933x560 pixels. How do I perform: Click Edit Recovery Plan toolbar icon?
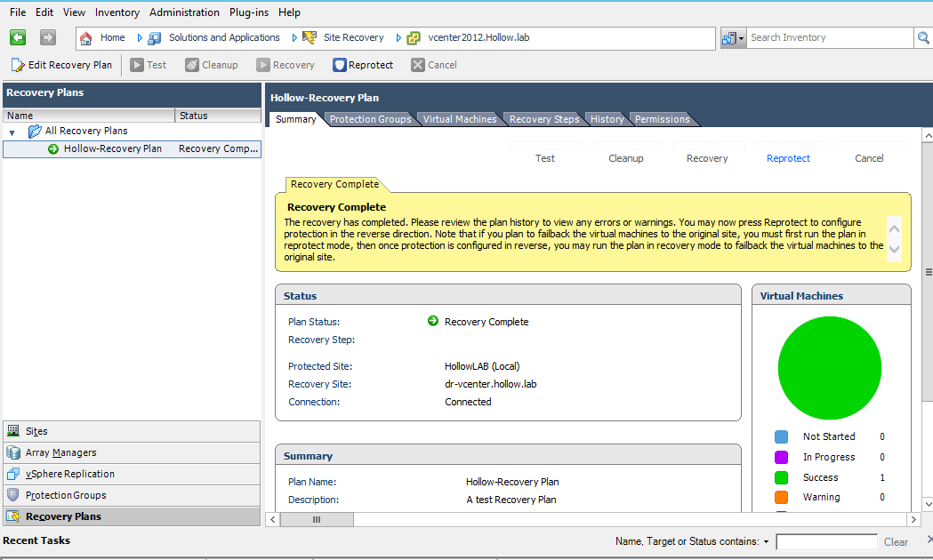(x=18, y=65)
